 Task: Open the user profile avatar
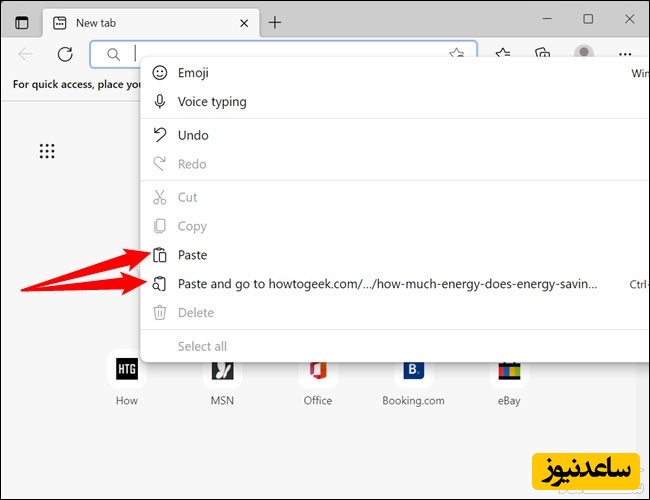pyautogui.click(x=584, y=55)
